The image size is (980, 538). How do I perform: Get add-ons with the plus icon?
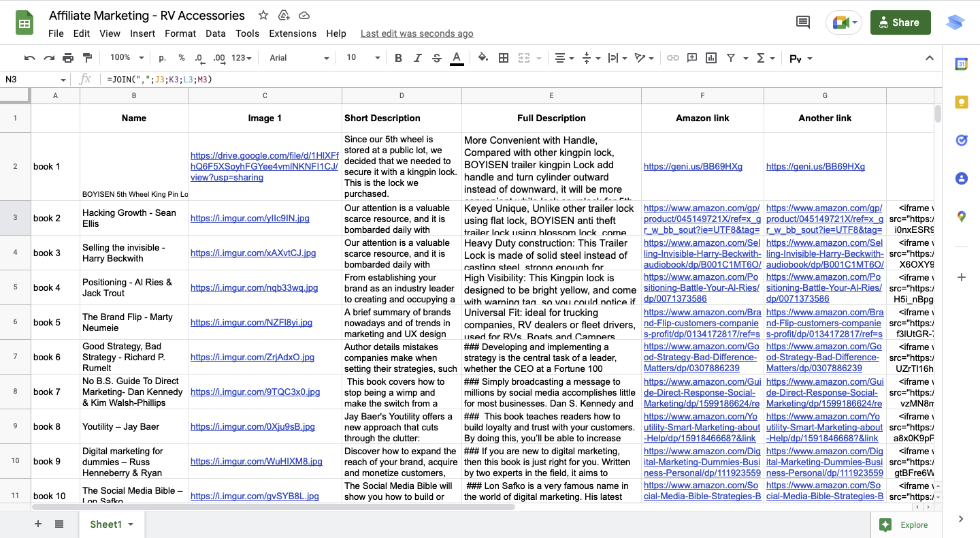(x=961, y=277)
